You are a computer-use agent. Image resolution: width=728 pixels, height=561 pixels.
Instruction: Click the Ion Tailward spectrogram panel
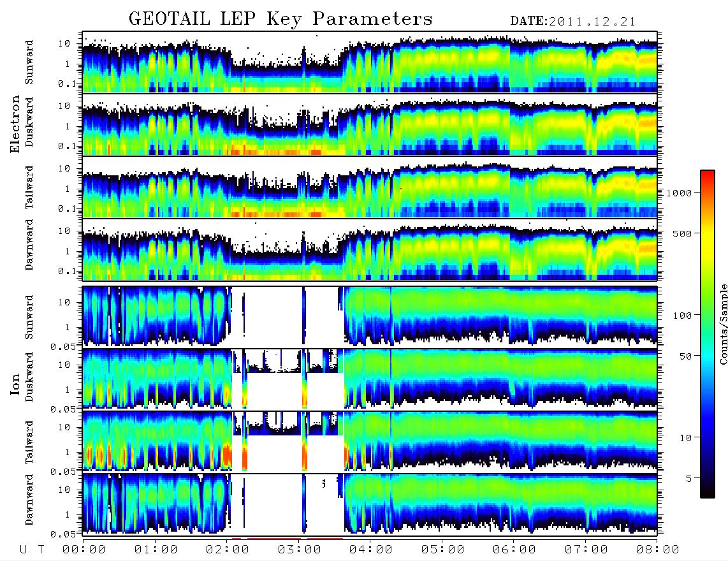(370, 441)
